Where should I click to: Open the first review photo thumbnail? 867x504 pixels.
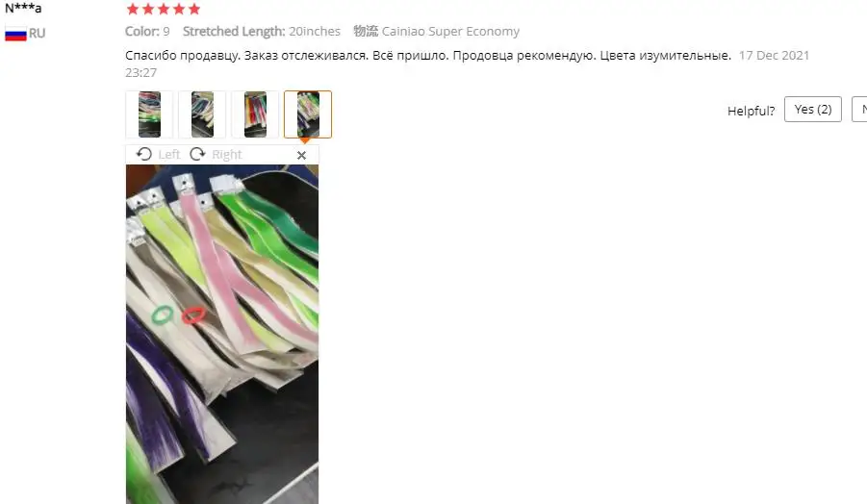[149, 114]
